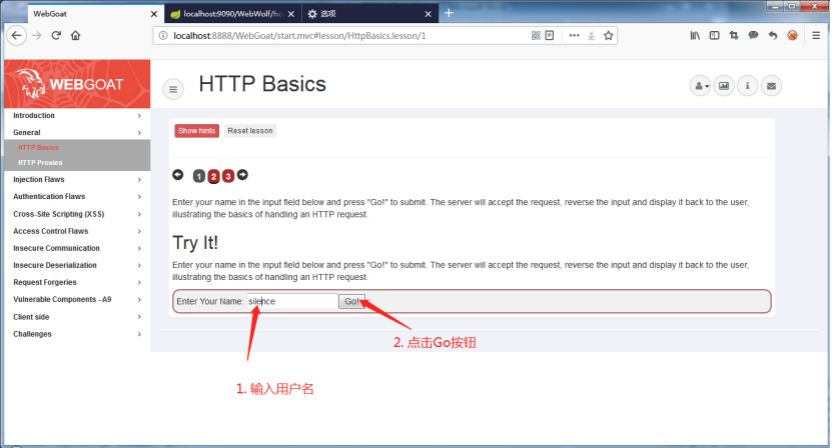
Task: Expand the Access Control Flaws category
Action: [x=77, y=231]
